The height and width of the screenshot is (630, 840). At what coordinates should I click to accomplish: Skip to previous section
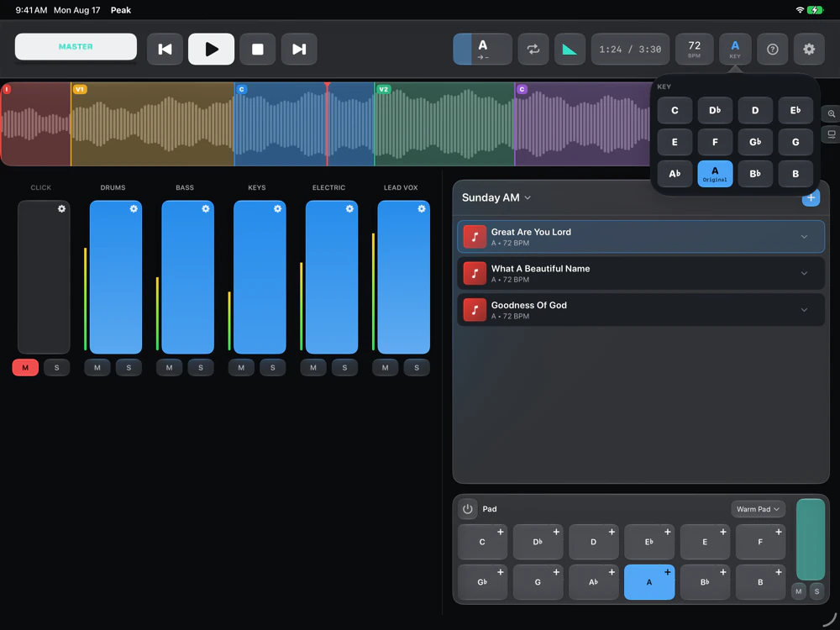click(165, 50)
